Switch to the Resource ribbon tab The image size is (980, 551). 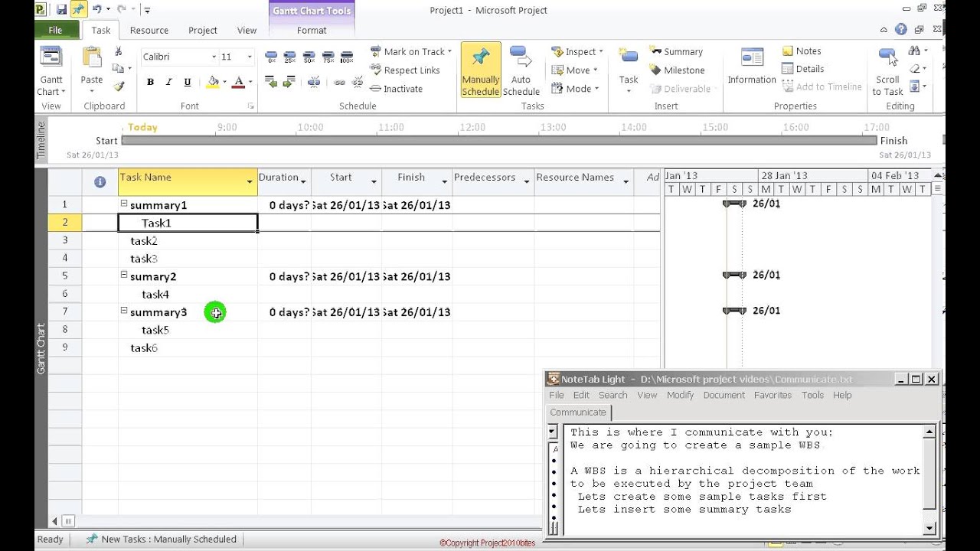[x=149, y=30]
